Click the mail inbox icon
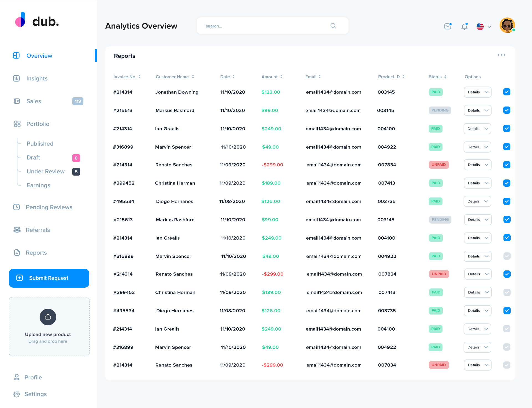Image resolution: width=532 pixels, height=408 pixels. pos(447,26)
